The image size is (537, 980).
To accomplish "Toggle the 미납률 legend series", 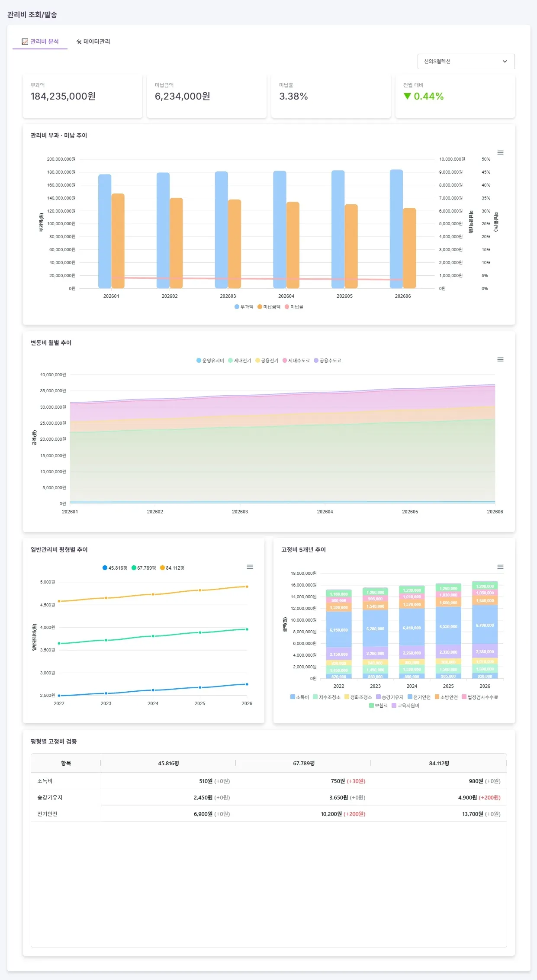I will [294, 307].
